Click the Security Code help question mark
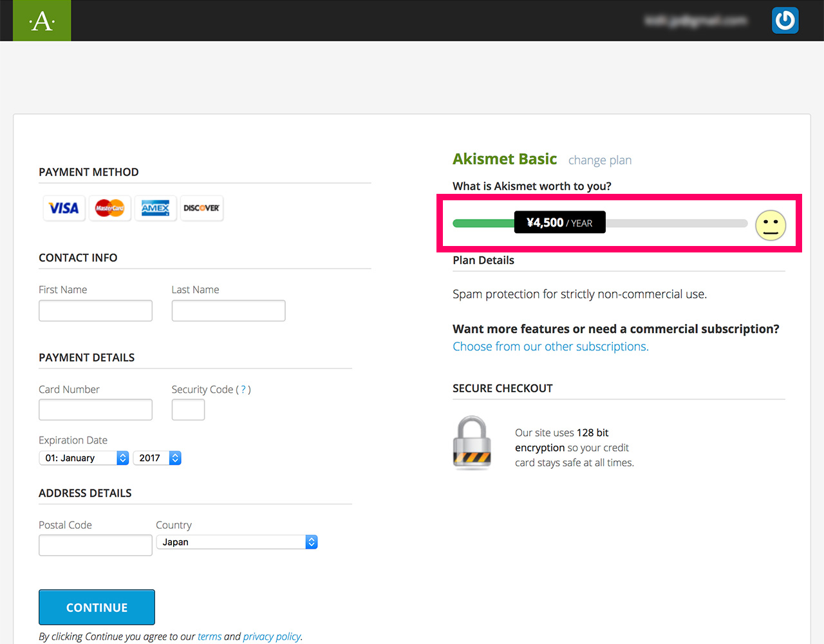Screen dimensions: 824x644 pyautogui.click(x=243, y=390)
